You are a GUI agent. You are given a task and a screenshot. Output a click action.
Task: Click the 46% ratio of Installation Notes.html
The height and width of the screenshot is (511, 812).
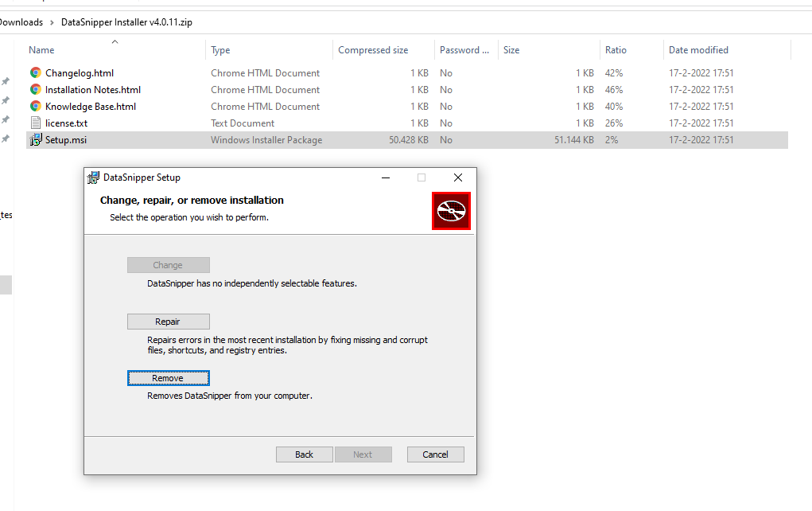(x=614, y=90)
